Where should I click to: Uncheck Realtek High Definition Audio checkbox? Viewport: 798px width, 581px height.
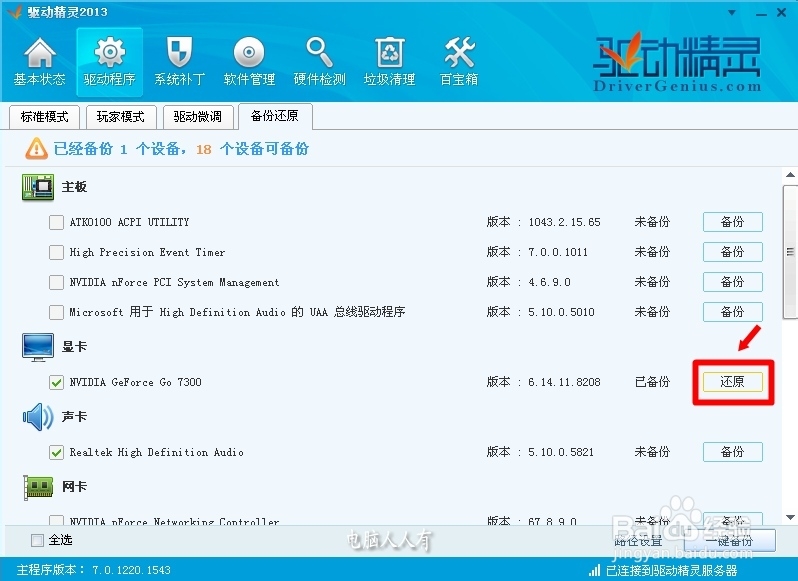click(x=56, y=452)
